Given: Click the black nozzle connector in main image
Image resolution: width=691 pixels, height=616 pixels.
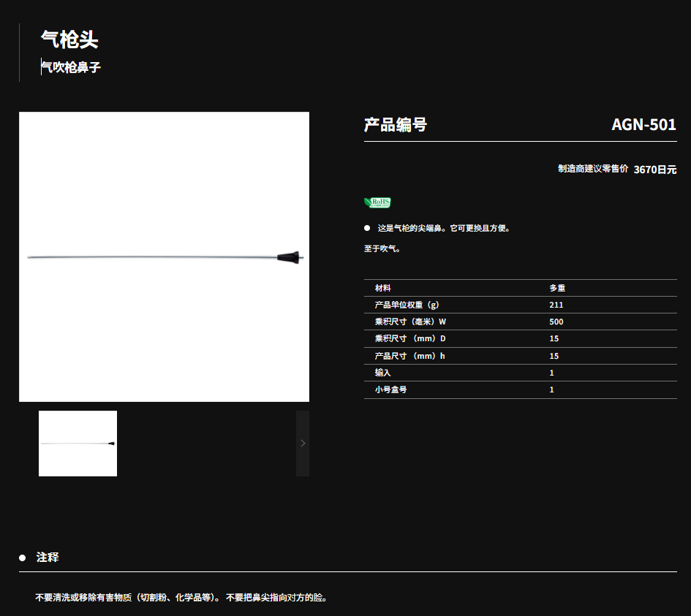Looking at the screenshot, I should point(290,256).
